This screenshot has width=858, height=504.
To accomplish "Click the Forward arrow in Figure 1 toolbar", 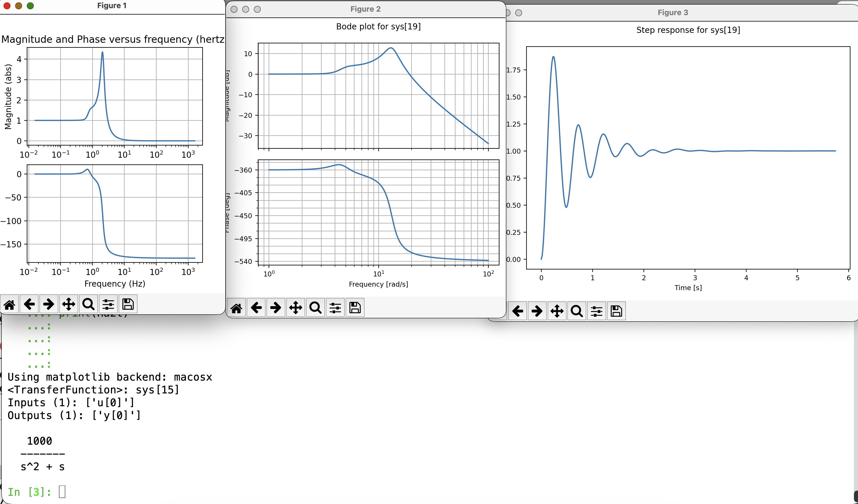I will (49, 304).
